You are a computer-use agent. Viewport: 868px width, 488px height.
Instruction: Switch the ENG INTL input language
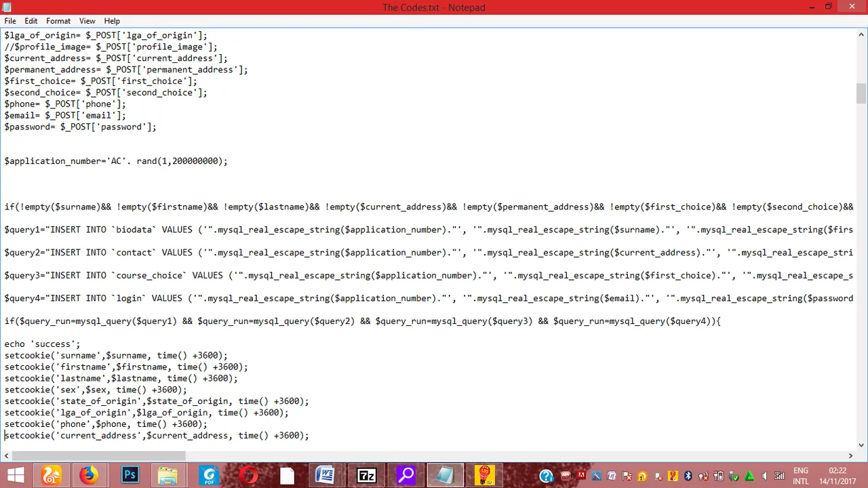tap(800, 475)
